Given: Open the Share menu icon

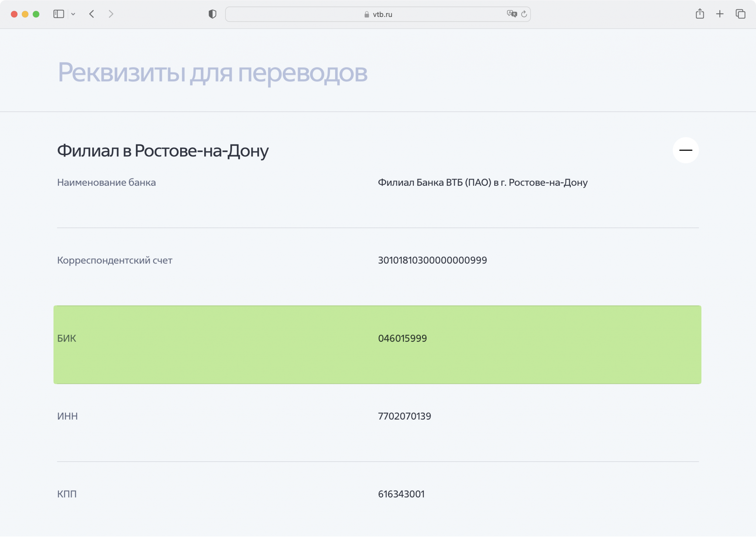Looking at the screenshot, I should pyautogui.click(x=700, y=14).
